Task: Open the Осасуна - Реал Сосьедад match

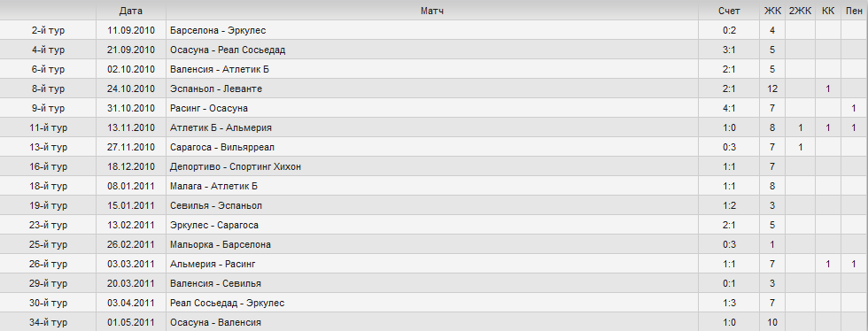Action: point(228,50)
